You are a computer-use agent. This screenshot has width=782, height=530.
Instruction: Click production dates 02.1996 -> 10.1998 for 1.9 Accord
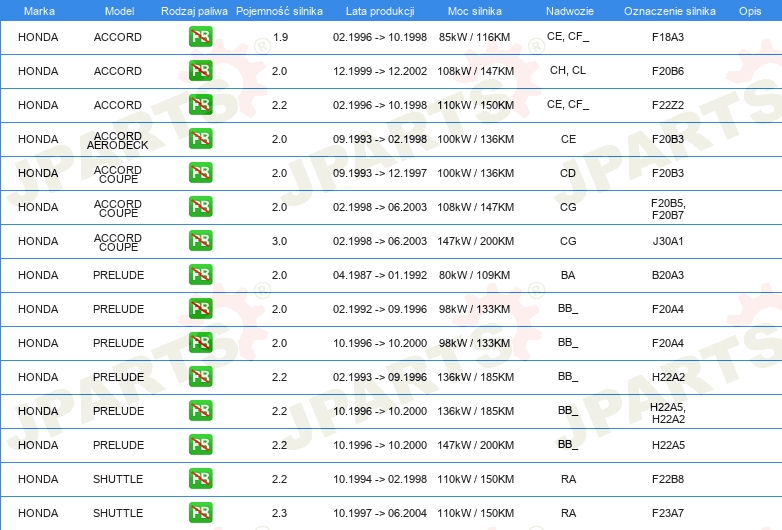coord(380,37)
